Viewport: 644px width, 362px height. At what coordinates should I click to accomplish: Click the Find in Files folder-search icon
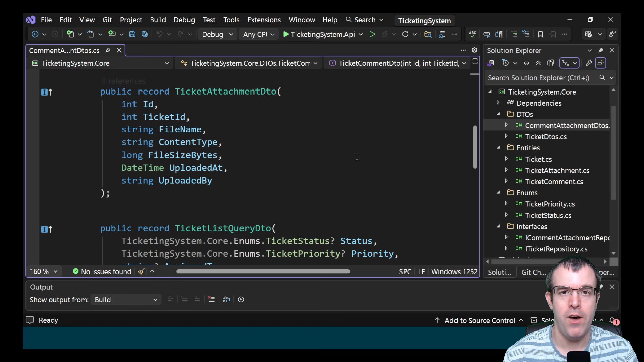pyautogui.click(x=428, y=34)
